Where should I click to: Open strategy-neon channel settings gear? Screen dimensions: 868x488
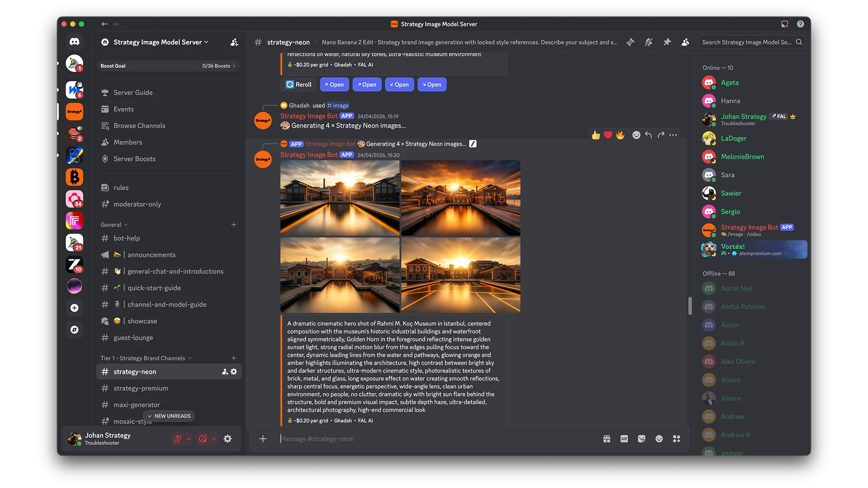pos(234,371)
